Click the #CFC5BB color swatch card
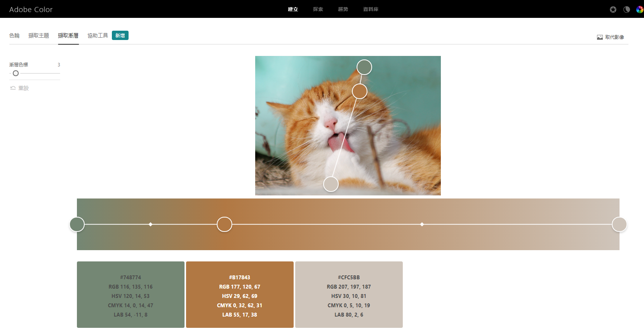This screenshot has height=336, width=644. click(349, 294)
